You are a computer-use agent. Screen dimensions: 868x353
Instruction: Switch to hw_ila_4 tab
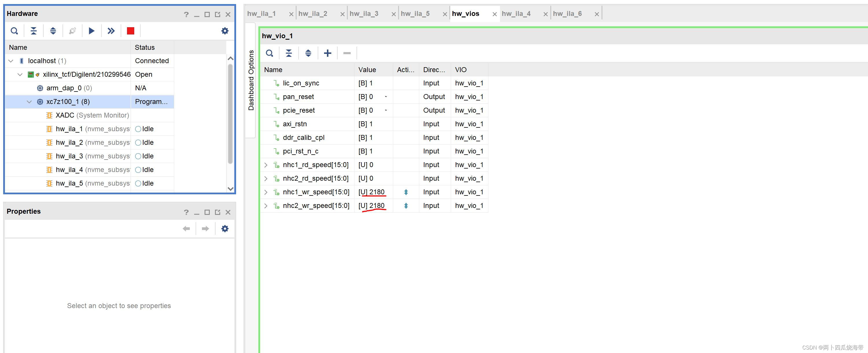coord(516,14)
